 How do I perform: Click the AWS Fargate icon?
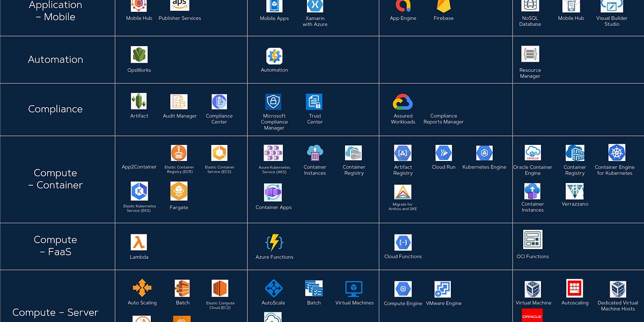click(178, 192)
